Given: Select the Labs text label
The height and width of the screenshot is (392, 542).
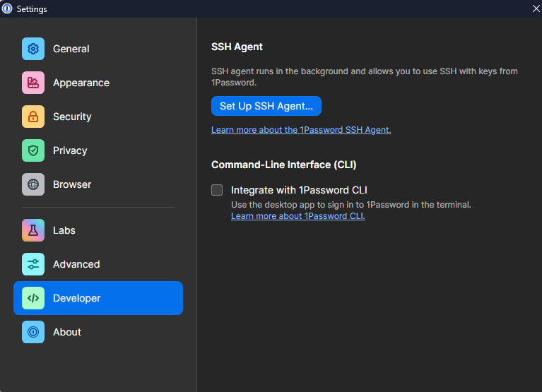Looking at the screenshot, I should (x=64, y=230).
